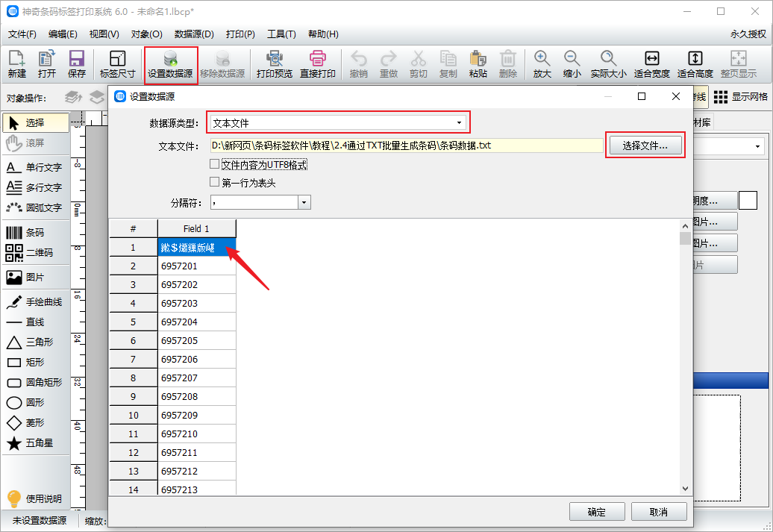Click the 保存 save icon
Screen dimensions: 773x532
coord(77,64)
